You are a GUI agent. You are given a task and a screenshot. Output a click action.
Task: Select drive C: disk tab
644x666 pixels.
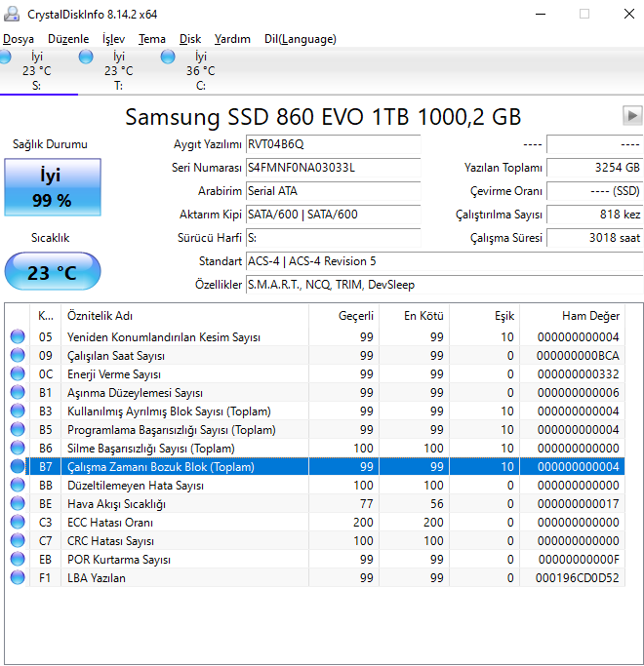[200, 71]
